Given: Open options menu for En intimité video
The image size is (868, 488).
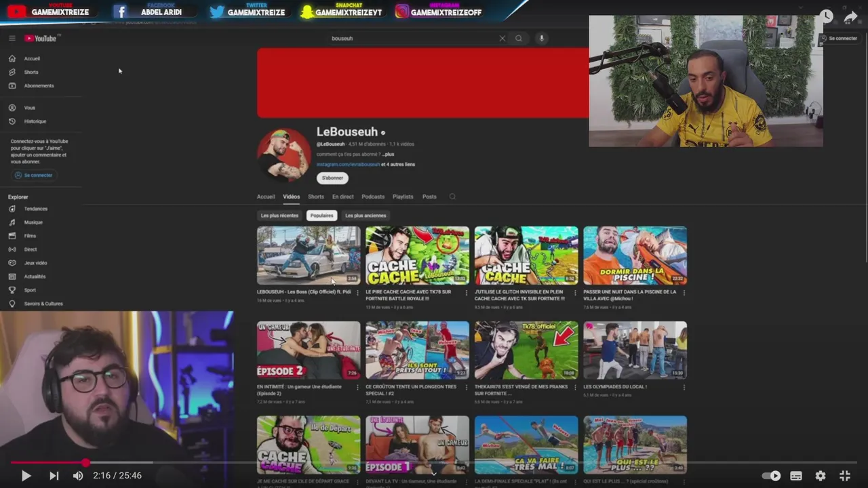Looking at the screenshot, I should tap(357, 388).
